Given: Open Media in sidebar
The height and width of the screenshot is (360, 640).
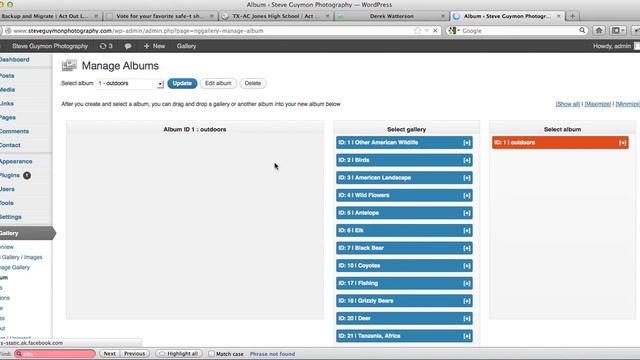Looking at the screenshot, I should pos(8,89).
